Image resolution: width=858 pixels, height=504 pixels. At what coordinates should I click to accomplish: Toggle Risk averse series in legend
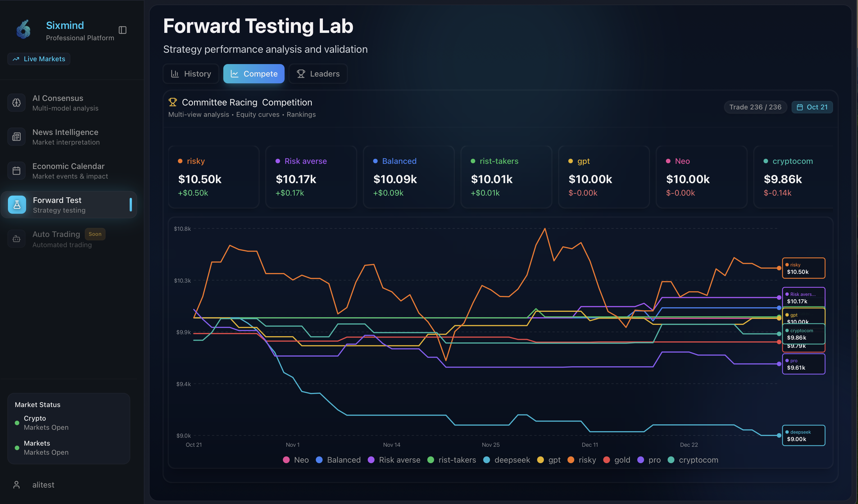click(x=394, y=460)
